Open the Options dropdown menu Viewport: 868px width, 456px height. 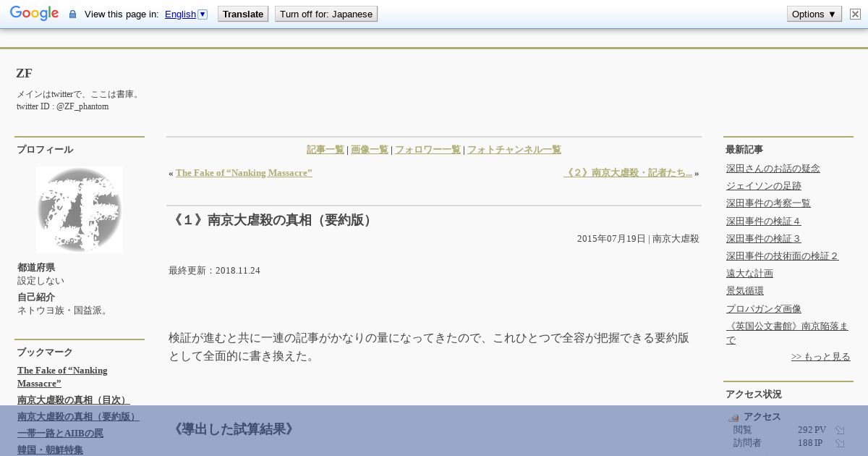coord(814,14)
